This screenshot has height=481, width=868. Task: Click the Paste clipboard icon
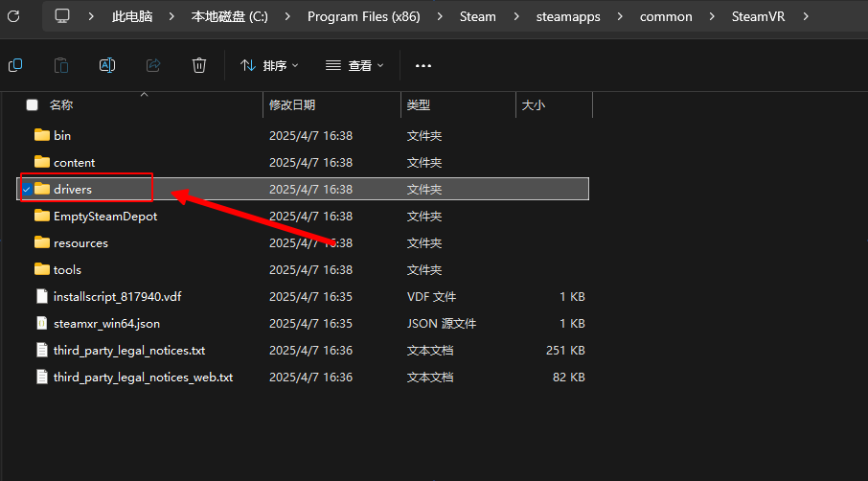click(61, 65)
